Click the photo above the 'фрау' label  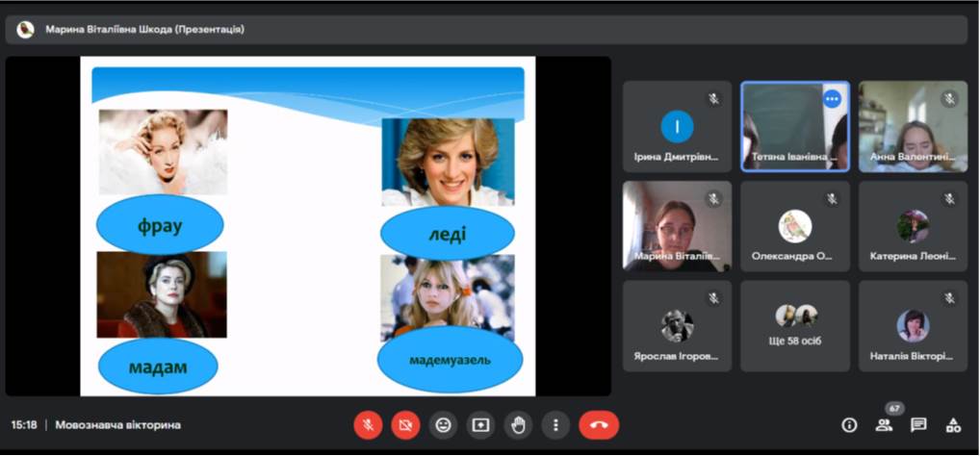tap(163, 152)
